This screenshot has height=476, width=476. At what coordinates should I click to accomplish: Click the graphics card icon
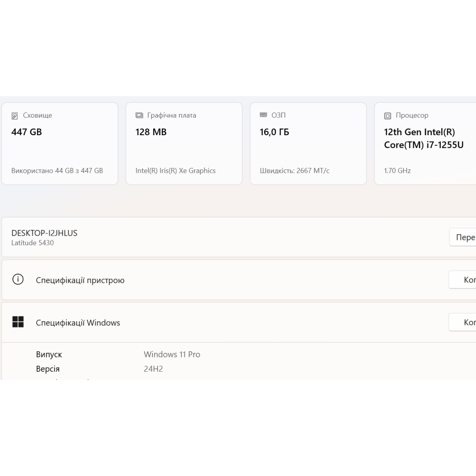click(139, 116)
